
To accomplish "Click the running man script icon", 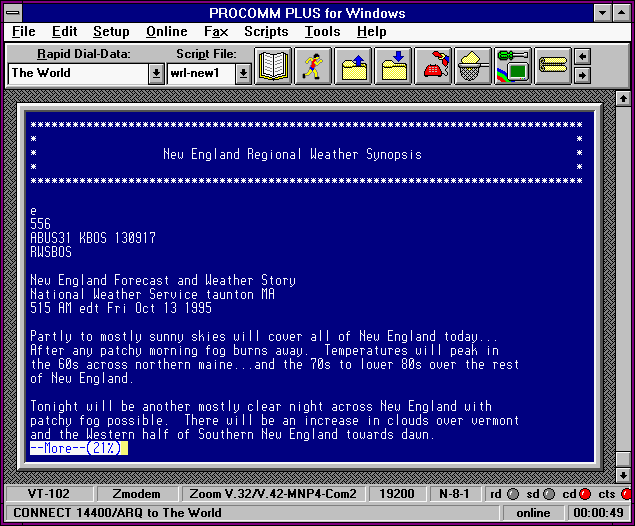I will (x=313, y=66).
